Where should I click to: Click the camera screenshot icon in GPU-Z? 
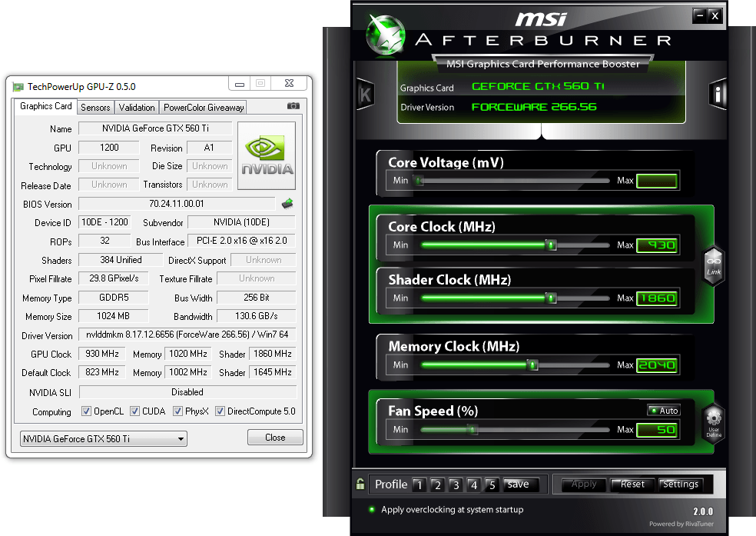coord(293,105)
